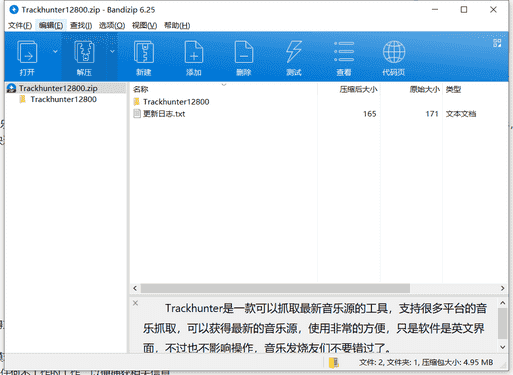Image resolution: width=513 pixels, height=375 pixels.
Task: Open the File (文件) menu
Action: coord(20,26)
